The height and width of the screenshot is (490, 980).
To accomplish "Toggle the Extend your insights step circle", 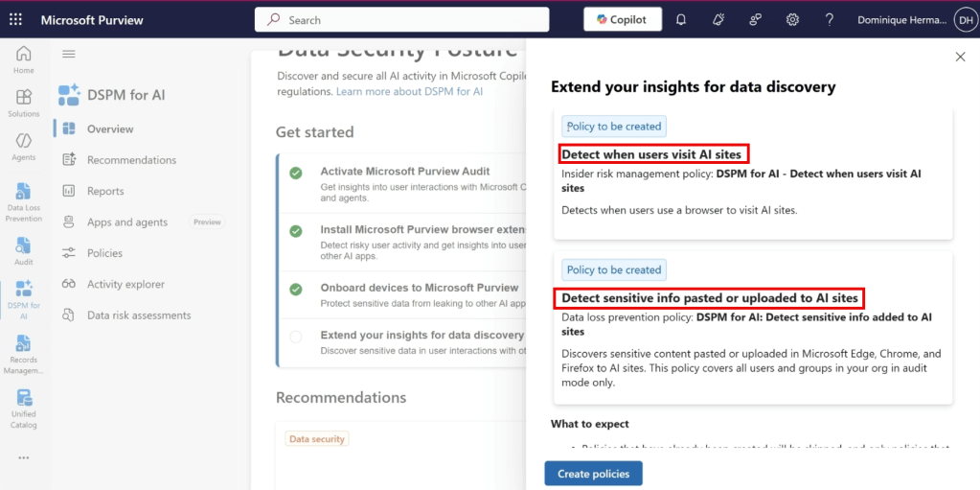I will tap(296, 336).
